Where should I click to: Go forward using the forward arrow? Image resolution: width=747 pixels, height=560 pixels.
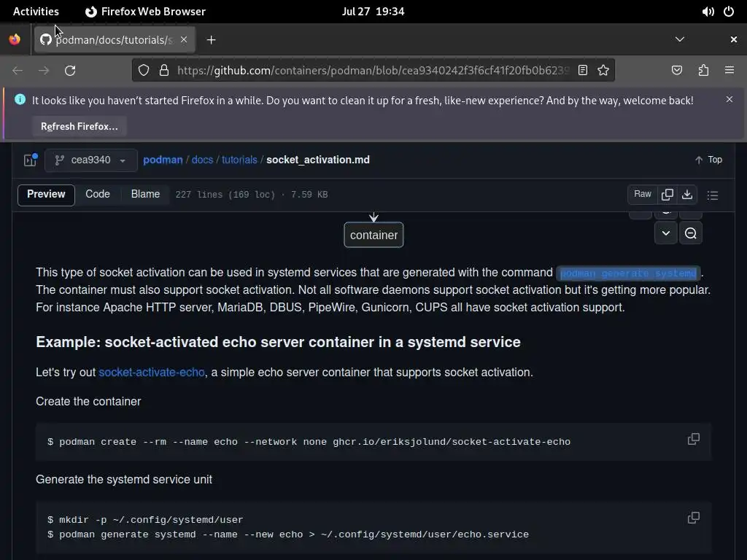[44, 71]
